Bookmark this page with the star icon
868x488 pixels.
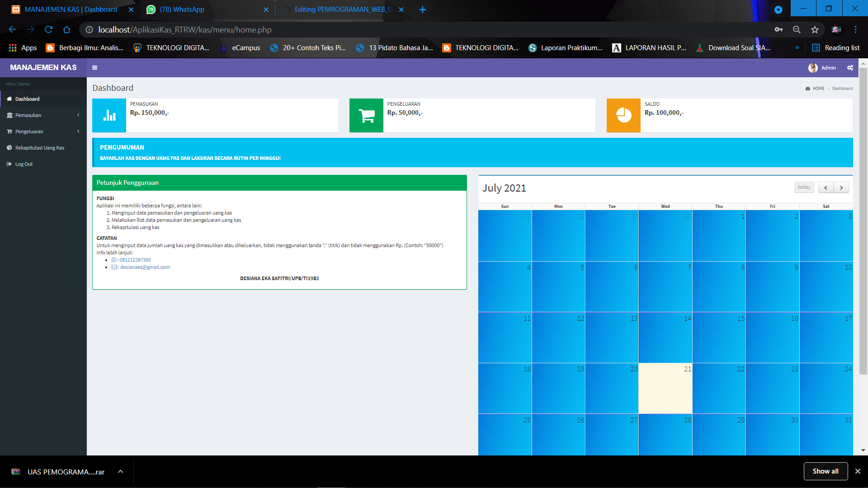click(x=815, y=30)
